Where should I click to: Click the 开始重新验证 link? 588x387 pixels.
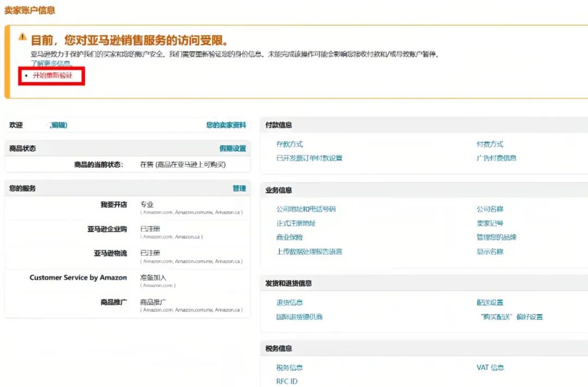click(x=52, y=75)
